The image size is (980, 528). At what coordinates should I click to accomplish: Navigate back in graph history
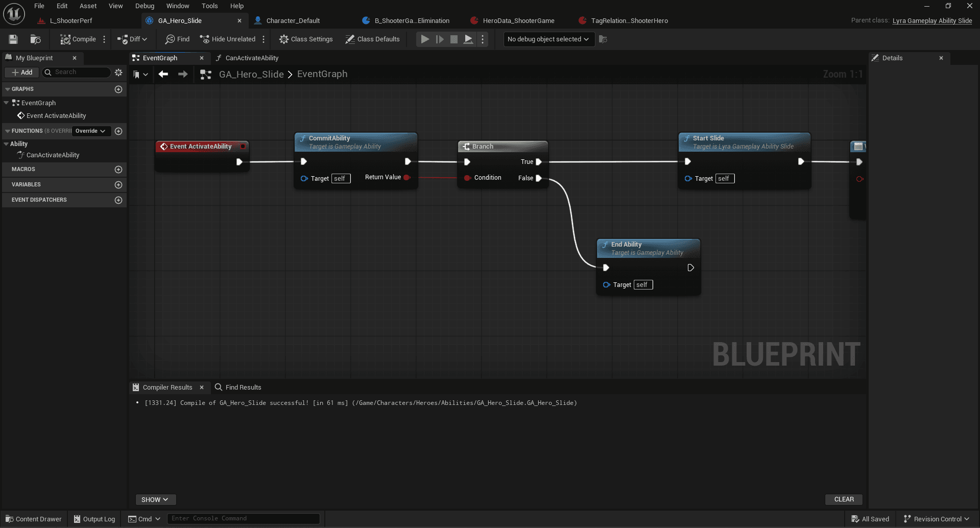163,75
